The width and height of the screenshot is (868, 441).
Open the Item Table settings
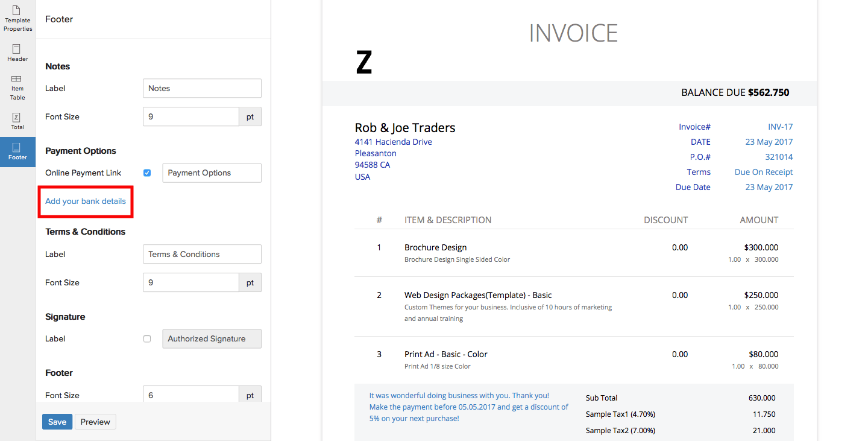point(17,86)
